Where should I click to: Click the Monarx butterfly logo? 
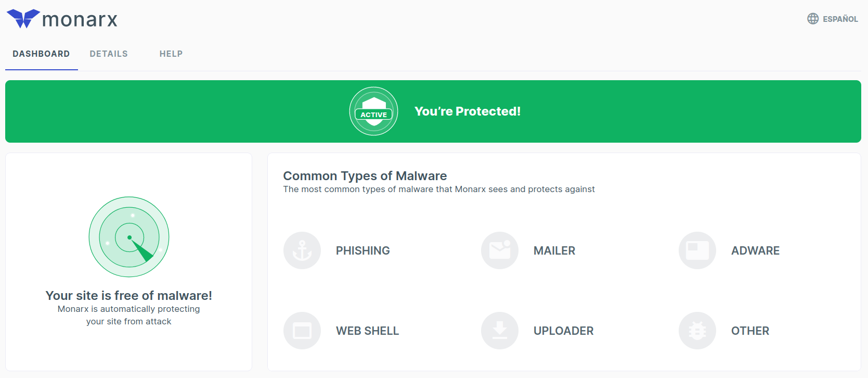point(23,19)
